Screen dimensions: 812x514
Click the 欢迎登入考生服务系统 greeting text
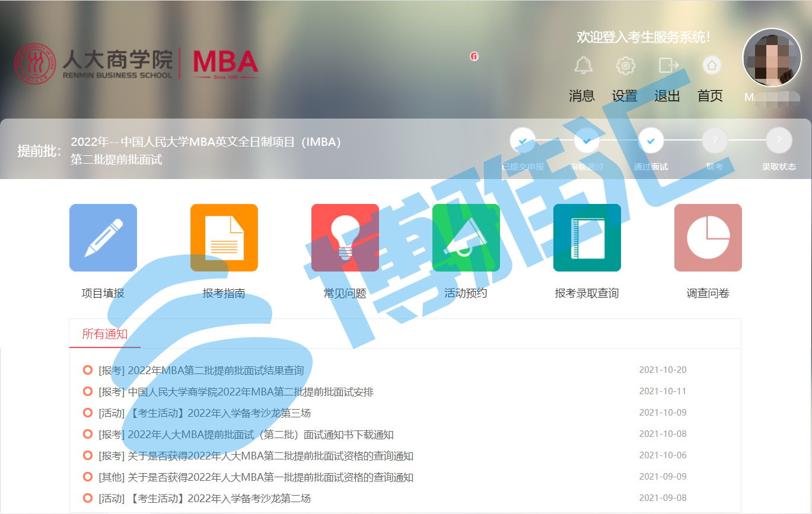[644, 37]
